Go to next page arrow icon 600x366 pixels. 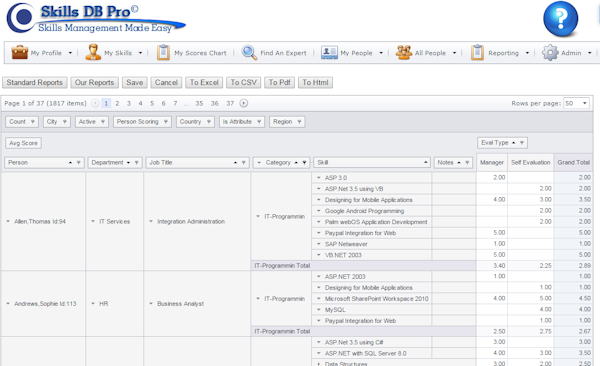pos(243,103)
